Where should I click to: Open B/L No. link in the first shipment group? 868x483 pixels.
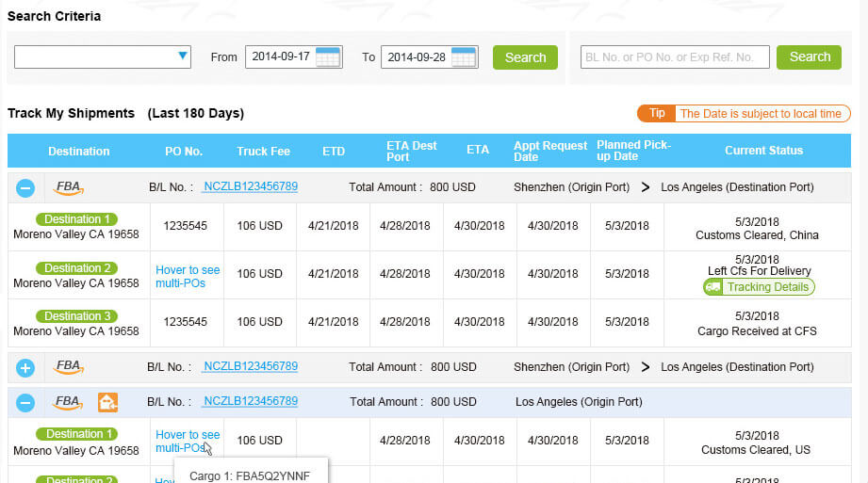click(250, 186)
